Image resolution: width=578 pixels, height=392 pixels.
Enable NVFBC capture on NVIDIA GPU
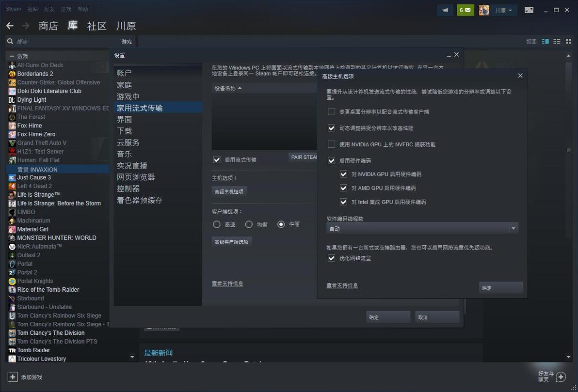tap(331, 144)
